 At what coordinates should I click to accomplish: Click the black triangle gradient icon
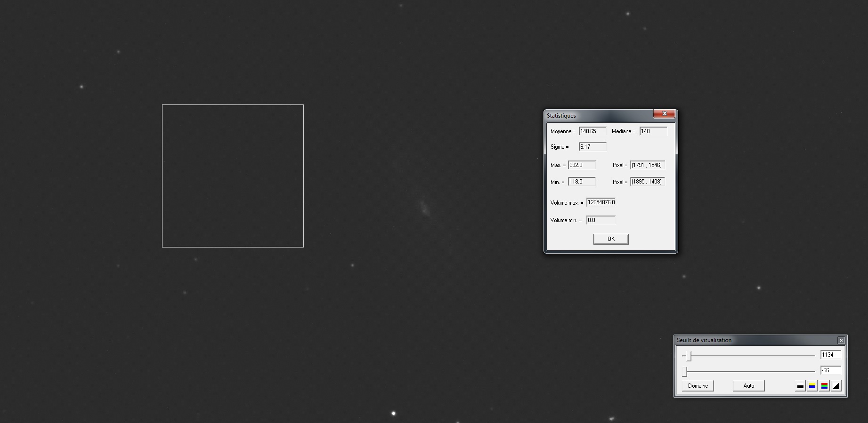(836, 386)
